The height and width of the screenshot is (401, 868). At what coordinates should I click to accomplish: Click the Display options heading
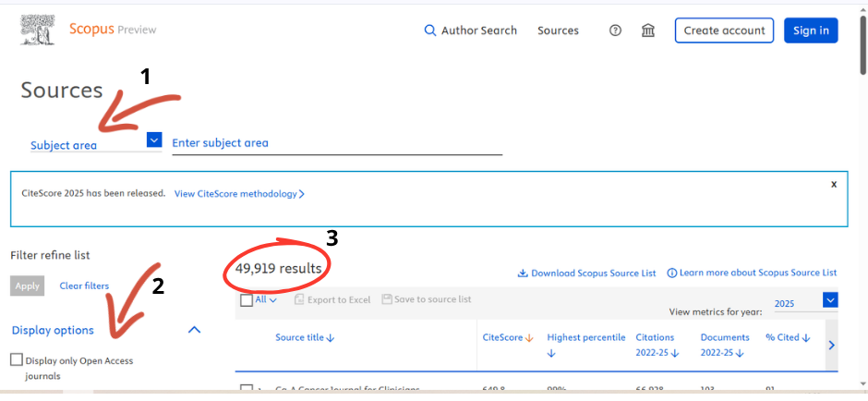(x=53, y=331)
